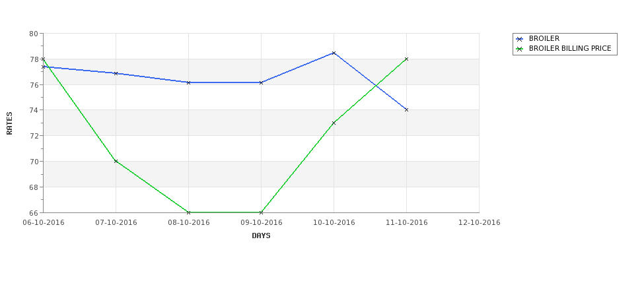Select BROILER data point on 09-10-2016
Screen dimensions: 644x283
[261, 82]
